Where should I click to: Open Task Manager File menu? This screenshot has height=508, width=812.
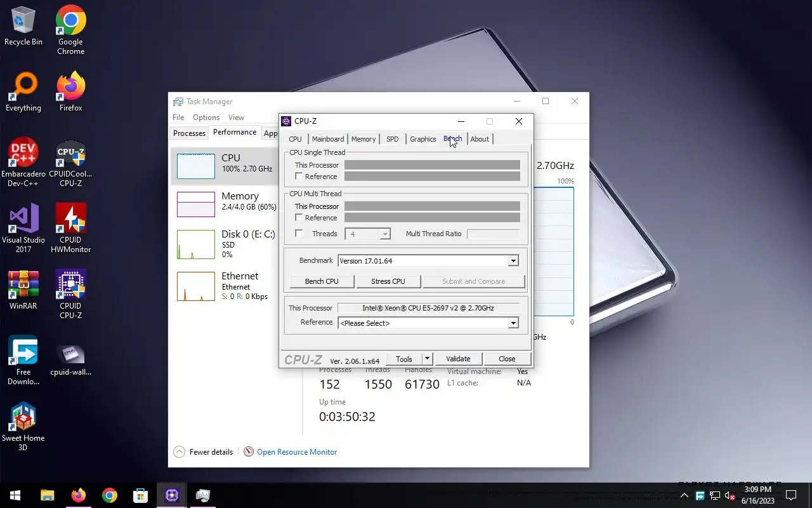pyautogui.click(x=178, y=117)
